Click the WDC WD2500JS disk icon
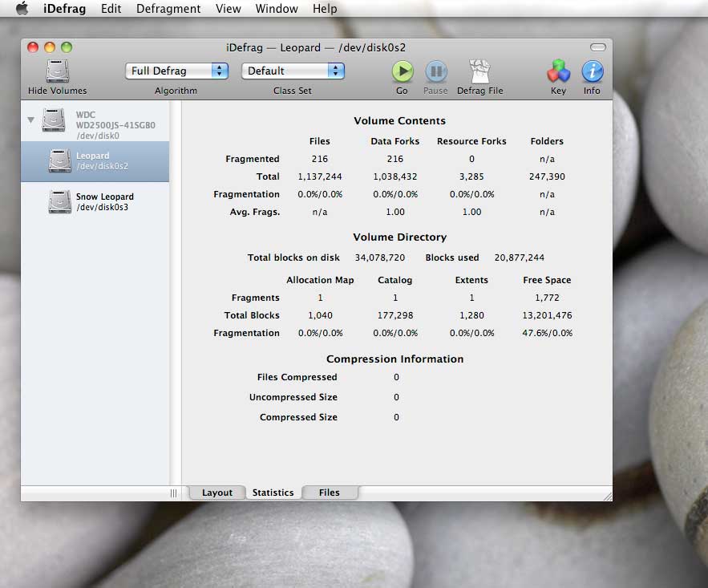This screenshot has height=588, width=708. (54, 120)
